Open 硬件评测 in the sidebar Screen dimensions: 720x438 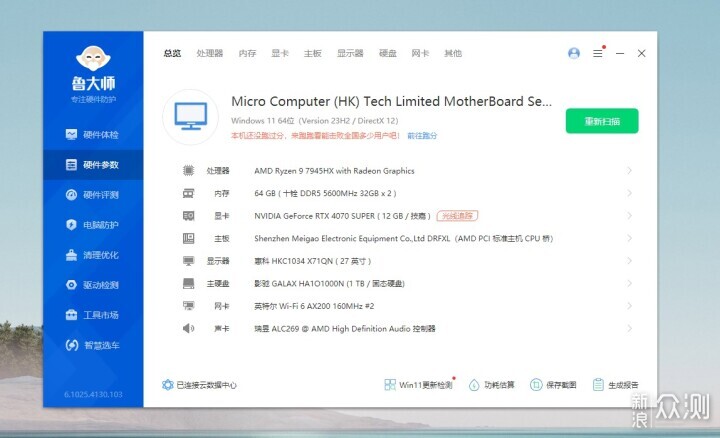92,195
